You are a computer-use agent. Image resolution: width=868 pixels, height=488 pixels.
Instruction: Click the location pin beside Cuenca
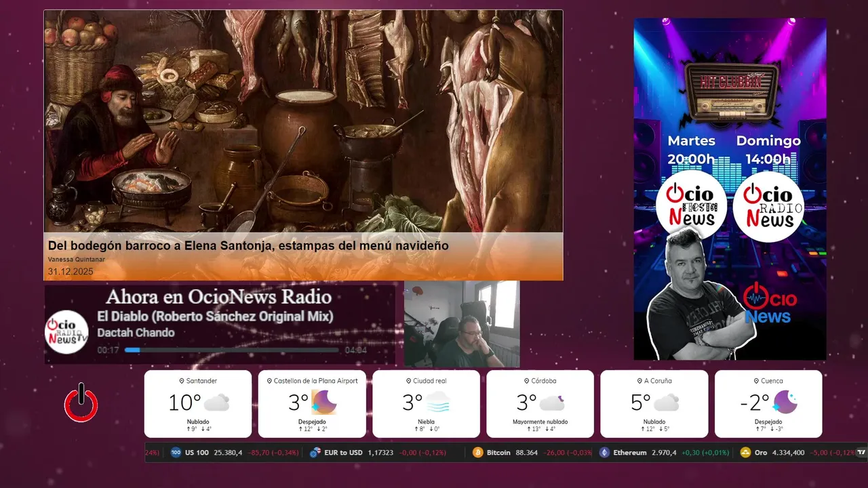(x=756, y=381)
